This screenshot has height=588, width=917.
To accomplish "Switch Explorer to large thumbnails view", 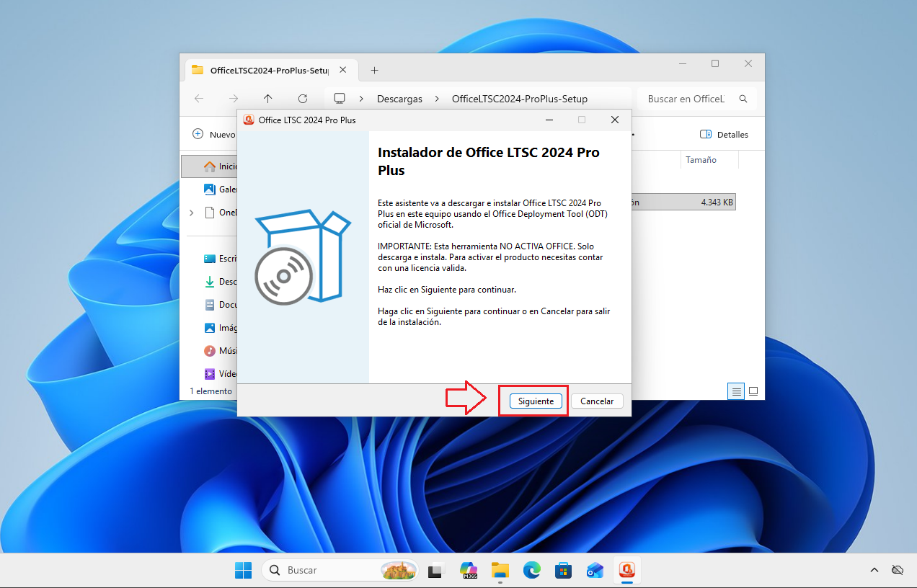I will tap(753, 391).
